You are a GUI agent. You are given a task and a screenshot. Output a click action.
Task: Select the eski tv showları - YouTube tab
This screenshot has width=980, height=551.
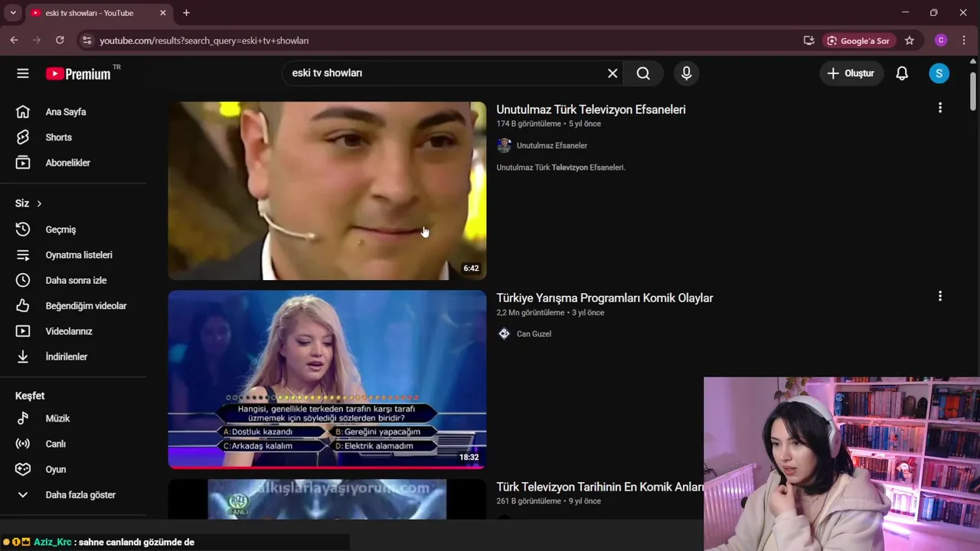[x=99, y=13]
